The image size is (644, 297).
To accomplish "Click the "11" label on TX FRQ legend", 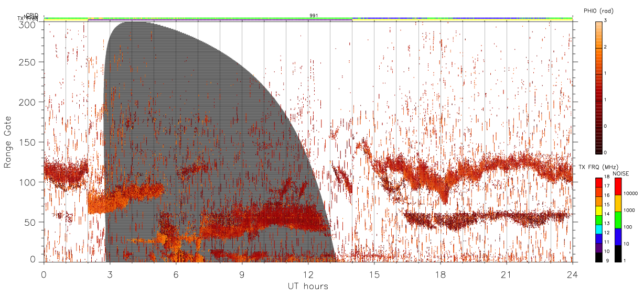I will [x=607, y=241].
